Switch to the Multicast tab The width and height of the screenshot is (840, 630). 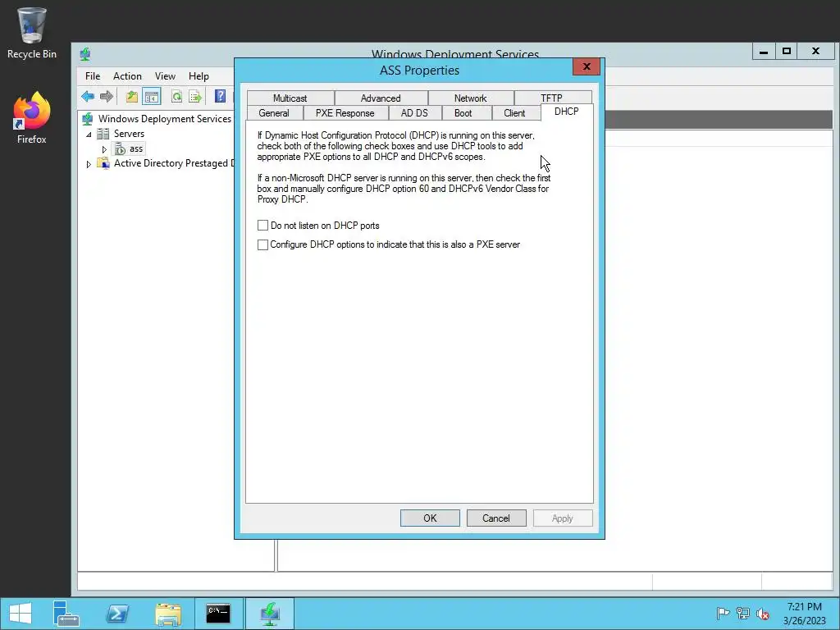coord(290,98)
